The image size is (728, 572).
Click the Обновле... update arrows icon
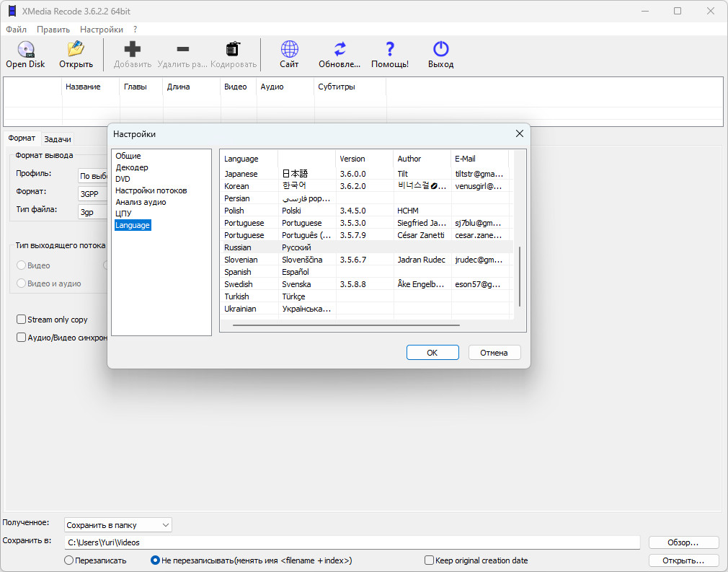pyautogui.click(x=339, y=50)
